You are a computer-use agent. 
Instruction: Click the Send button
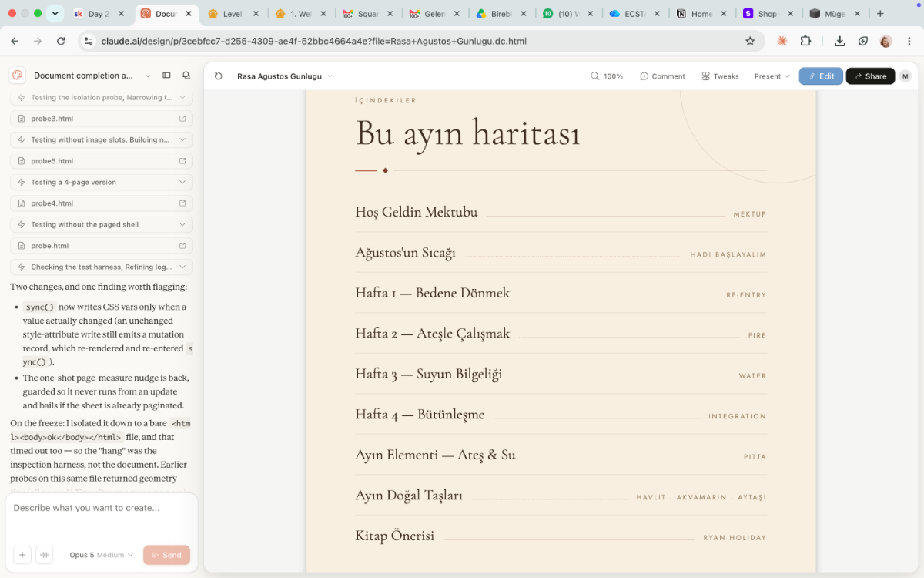pos(166,555)
